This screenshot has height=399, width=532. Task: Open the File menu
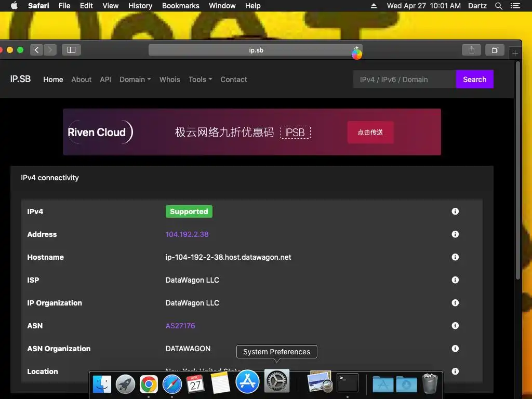click(x=64, y=6)
